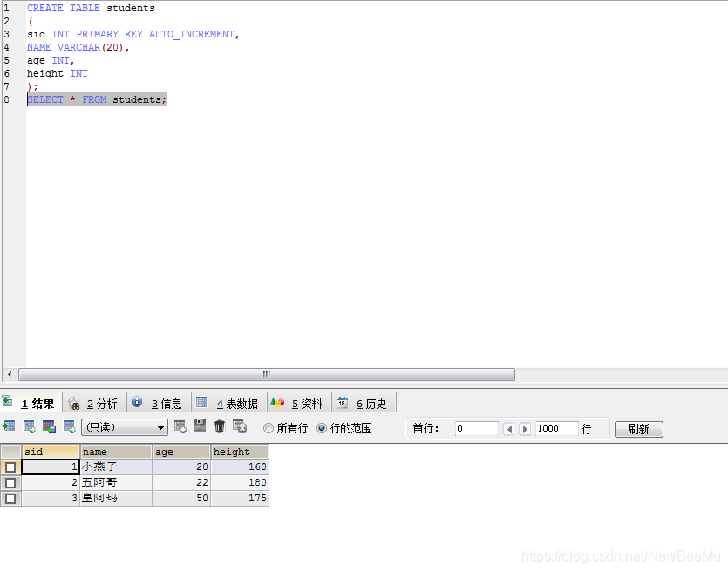Screen dimensions: 728x572
Task: Click the delete row trash icon
Action: 220,426
